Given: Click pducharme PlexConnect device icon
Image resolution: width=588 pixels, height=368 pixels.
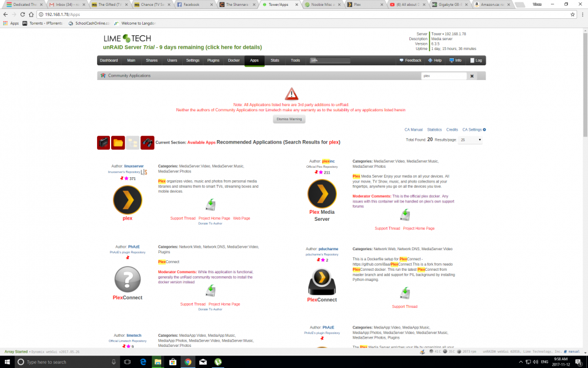Looking at the screenshot, I should point(322,283).
